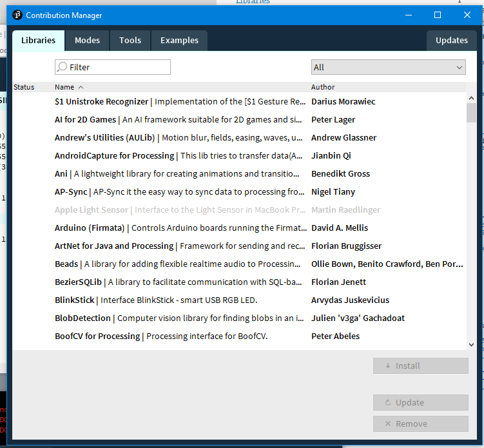Switch to the Libraries tab
The width and height of the screenshot is (484, 448).
(38, 41)
